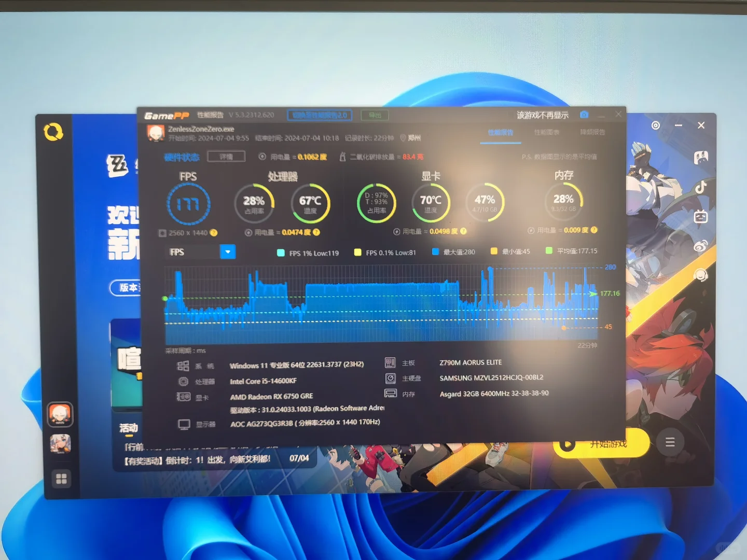Open launcher settings circle icon near minimize
The image size is (747, 560).
(656, 125)
